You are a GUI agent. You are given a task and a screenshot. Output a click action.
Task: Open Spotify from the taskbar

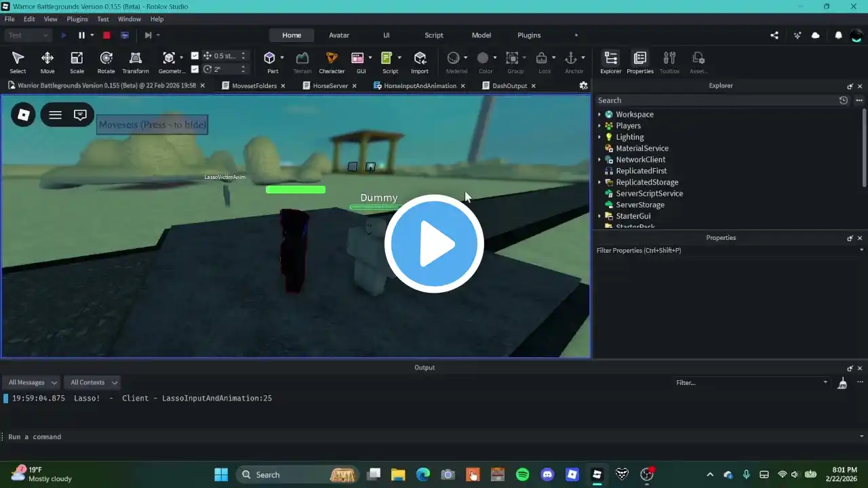point(522,474)
